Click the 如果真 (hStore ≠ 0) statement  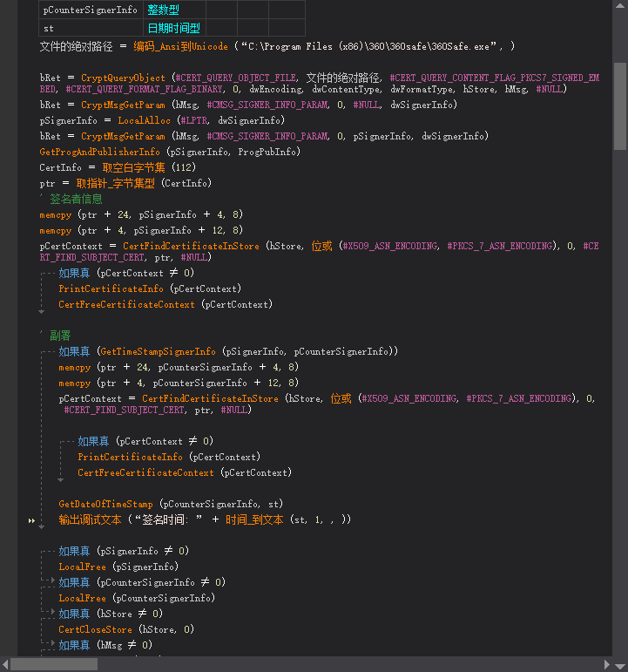tap(111, 614)
